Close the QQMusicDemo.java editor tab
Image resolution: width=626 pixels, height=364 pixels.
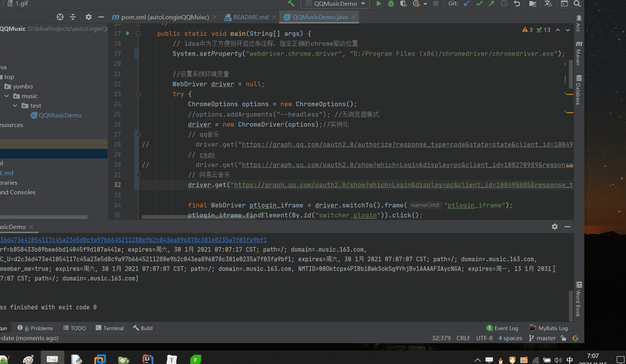pos(354,17)
